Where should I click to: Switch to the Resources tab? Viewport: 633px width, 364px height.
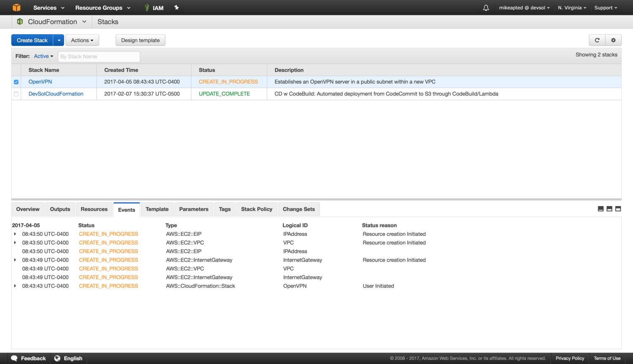94,209
